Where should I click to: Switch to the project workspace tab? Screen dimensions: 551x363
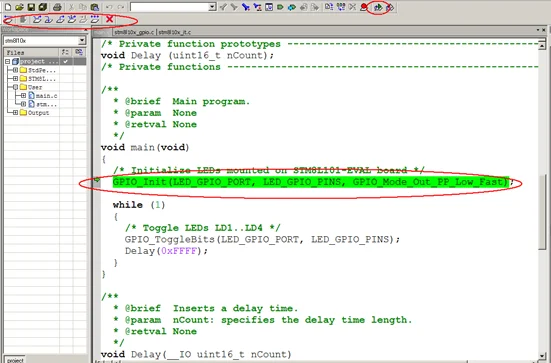(15, 360)
